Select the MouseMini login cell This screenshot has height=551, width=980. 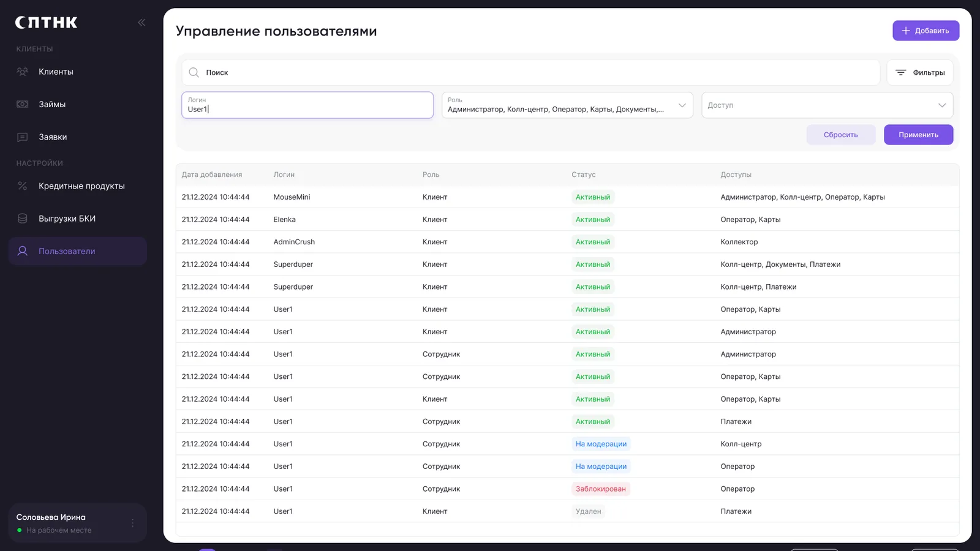click(292, 197)
